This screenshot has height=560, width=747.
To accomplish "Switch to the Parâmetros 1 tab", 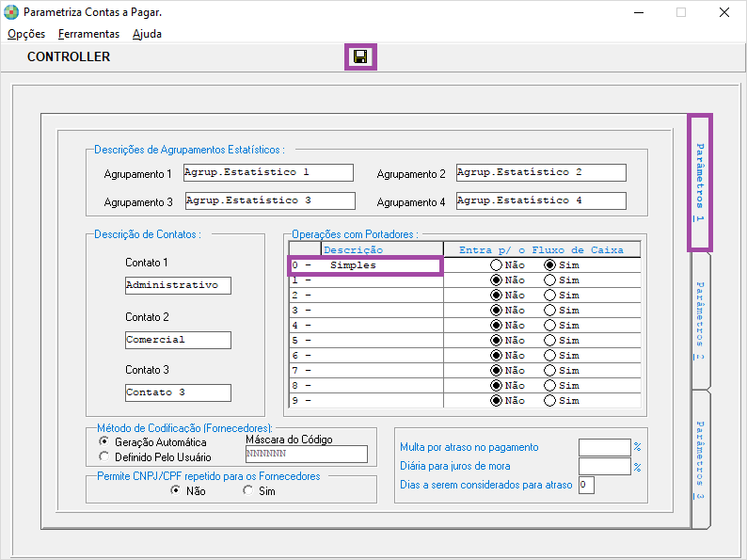I will coord(699,183).
